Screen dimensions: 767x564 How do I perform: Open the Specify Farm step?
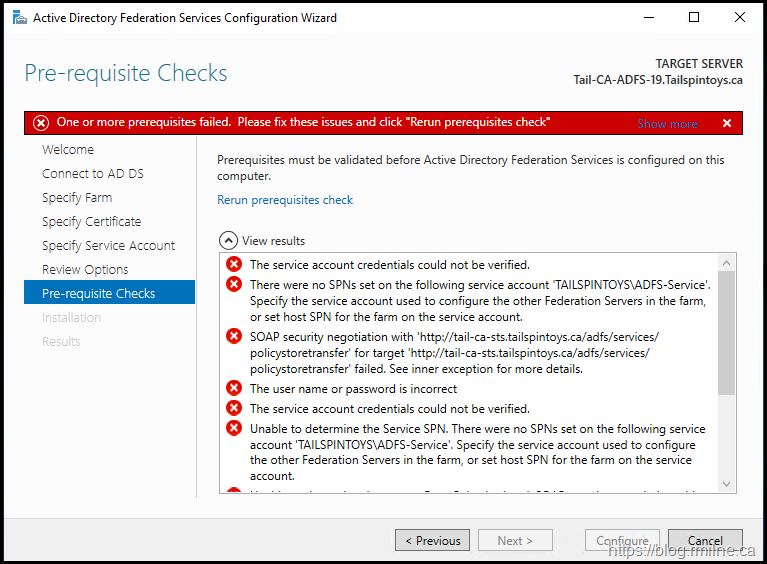click(x=77, y=198)
